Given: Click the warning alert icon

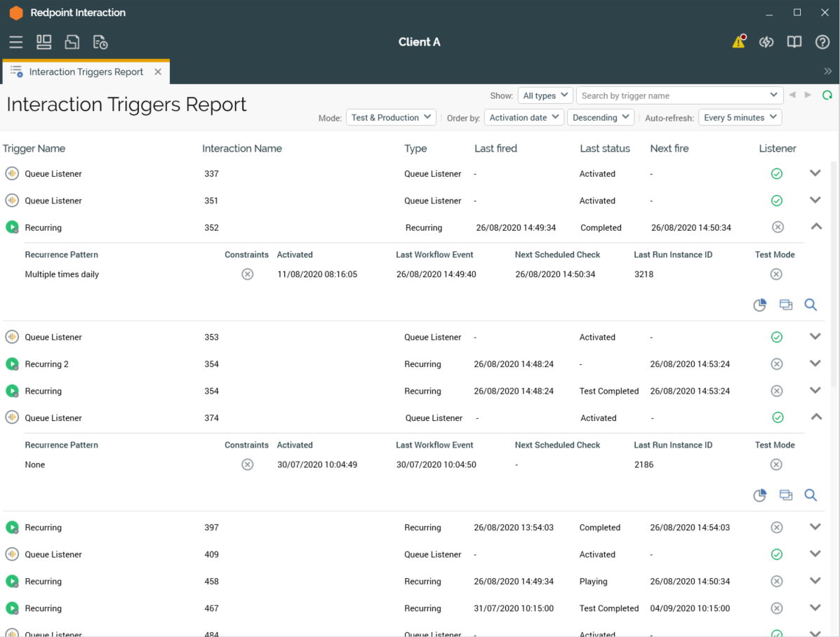Looking at the screenshot, I should pyautogui.click(x=738, y=42).
